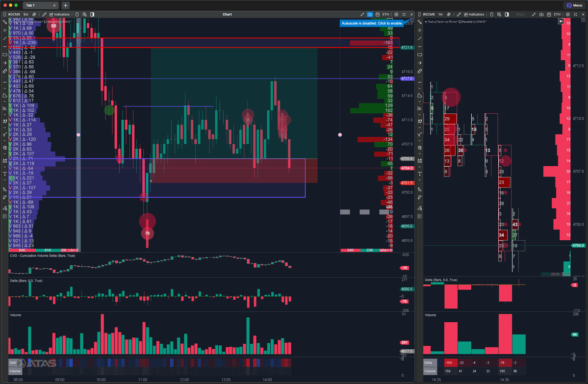This screenshot has width=588, height=384.
Task: Toggle the side panel icon in left chart header
Action: click(x=92, y=14)
